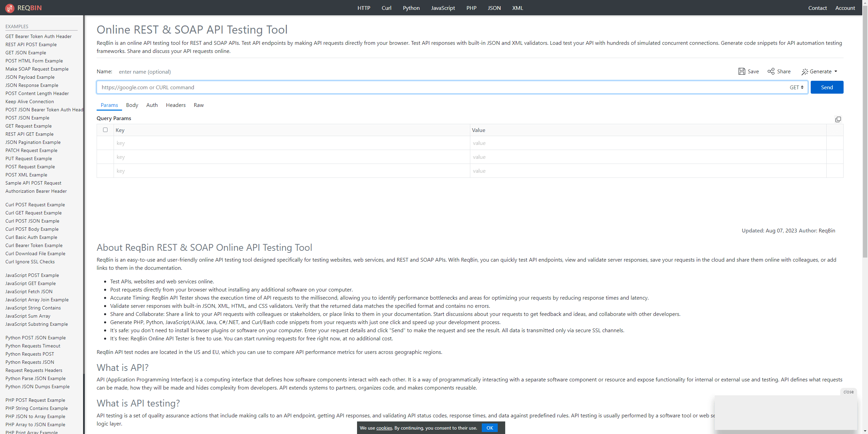Open the XML menu item

click(x=517, y=8)
